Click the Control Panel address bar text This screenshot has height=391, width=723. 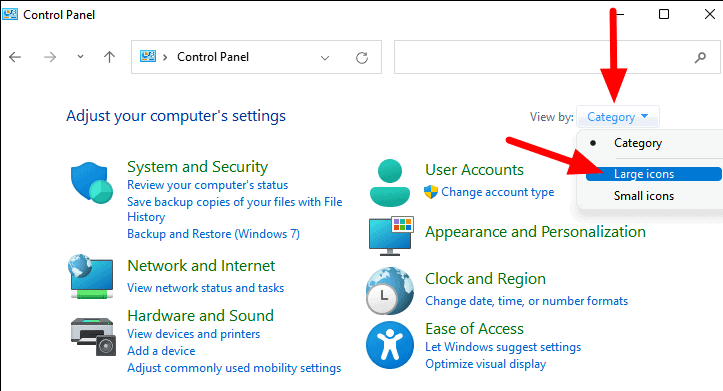pos(213,57)
